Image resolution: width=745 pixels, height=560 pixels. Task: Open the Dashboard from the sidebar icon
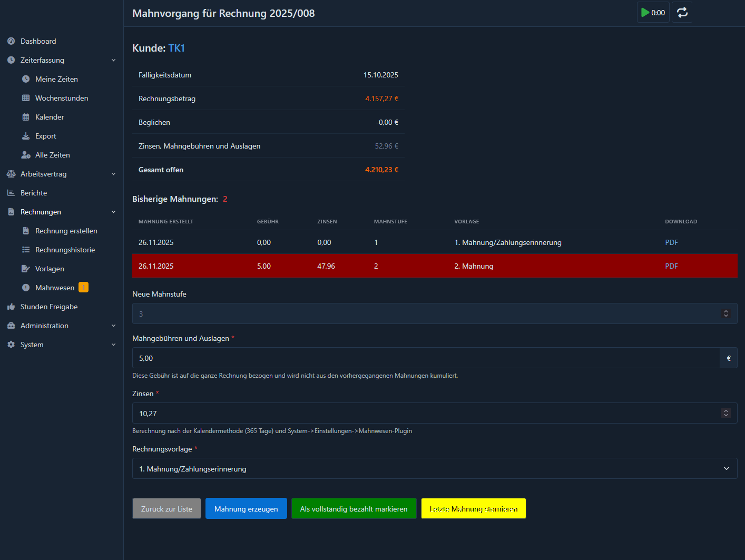pyautogui.click(x=10, y=41)
